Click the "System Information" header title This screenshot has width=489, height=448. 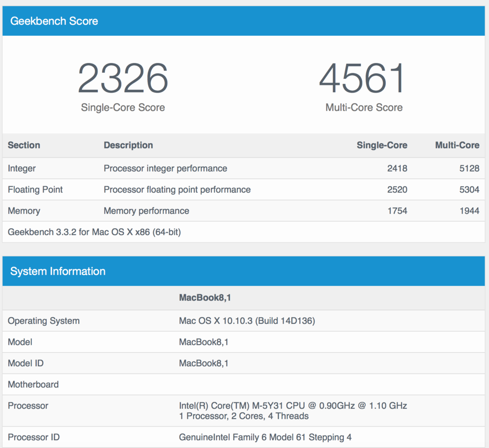coord(58,271)
